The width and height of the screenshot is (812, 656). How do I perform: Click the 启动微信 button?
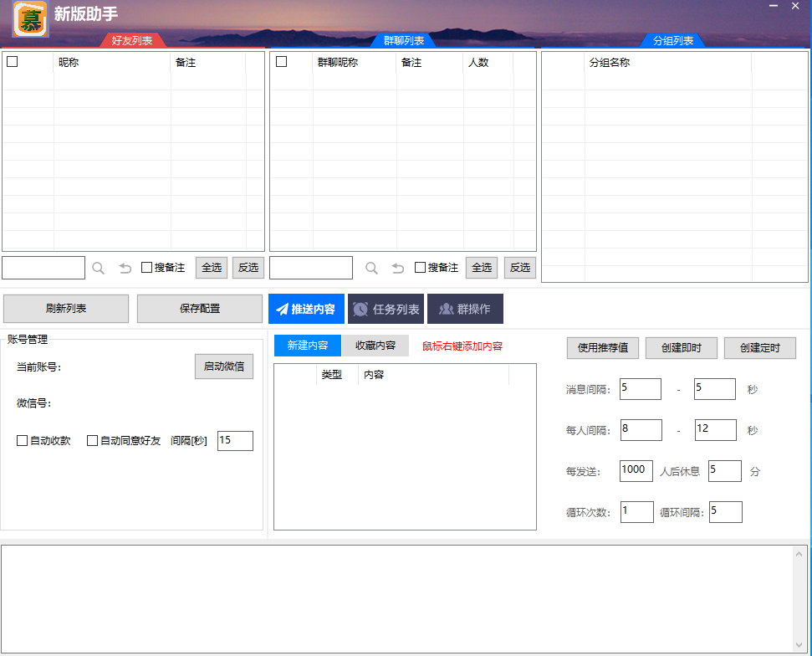pyautogui.click(x=224, y=366)
